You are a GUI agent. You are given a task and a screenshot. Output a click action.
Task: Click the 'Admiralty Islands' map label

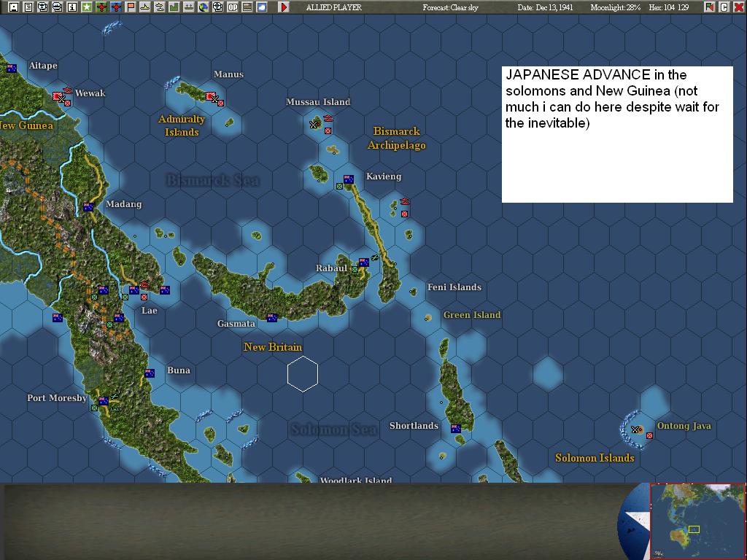click(x=182, y=125)
